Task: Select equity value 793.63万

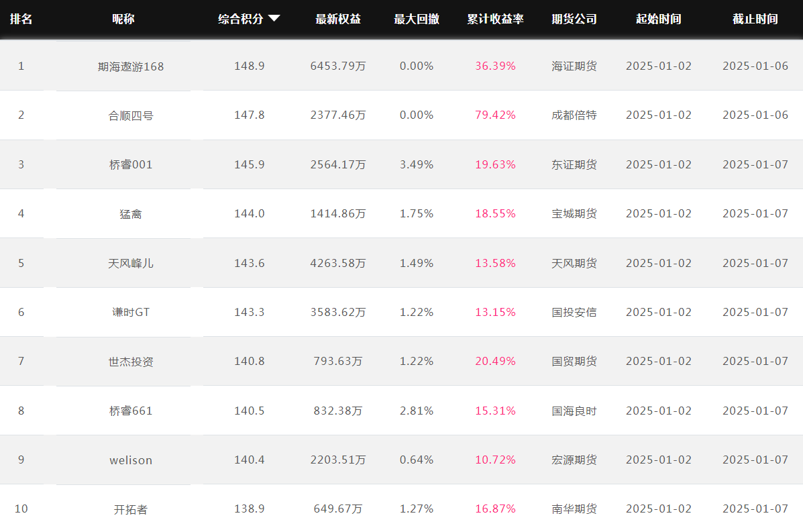Action: (338, 361)
